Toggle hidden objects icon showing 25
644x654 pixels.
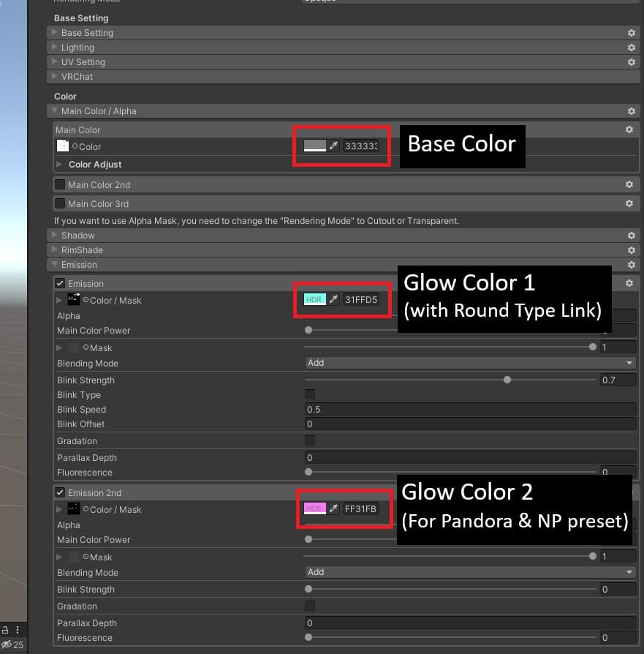[x=12, y=644]
